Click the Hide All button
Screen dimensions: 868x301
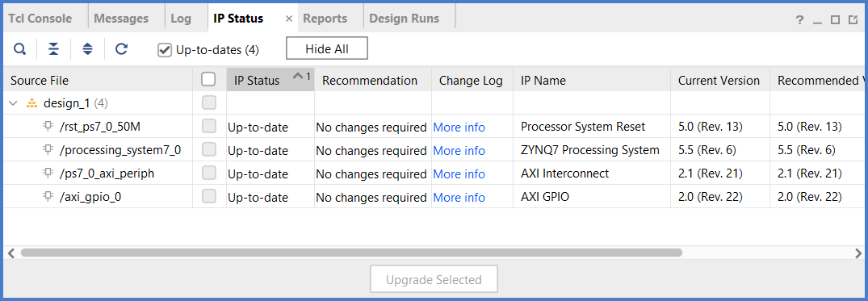tap(326, 48)
